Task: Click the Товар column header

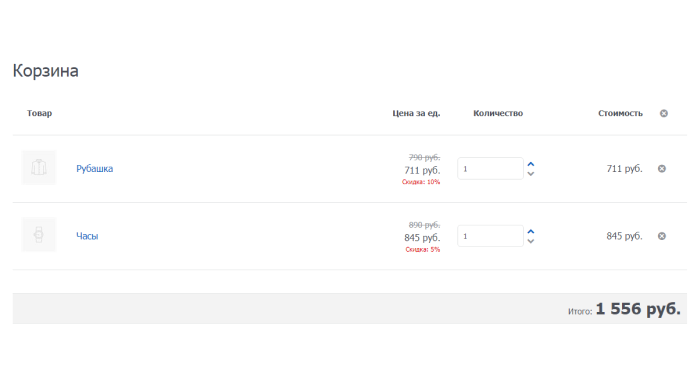Action: click(40, 113)
